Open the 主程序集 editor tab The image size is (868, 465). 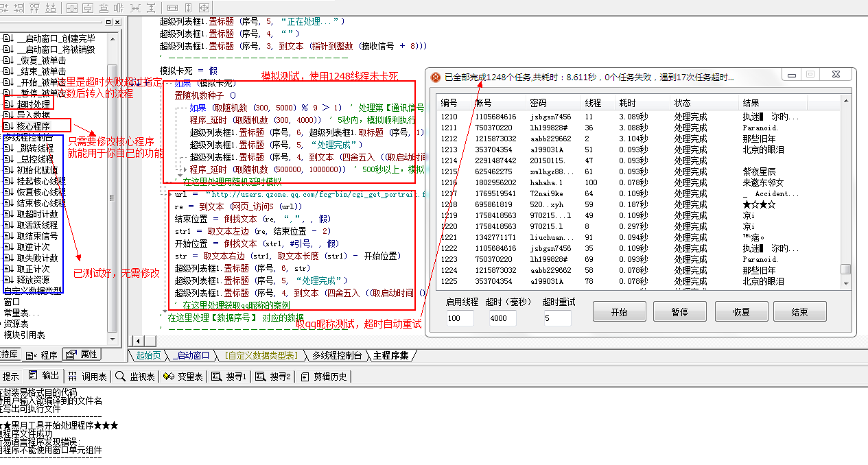[391, 355]
